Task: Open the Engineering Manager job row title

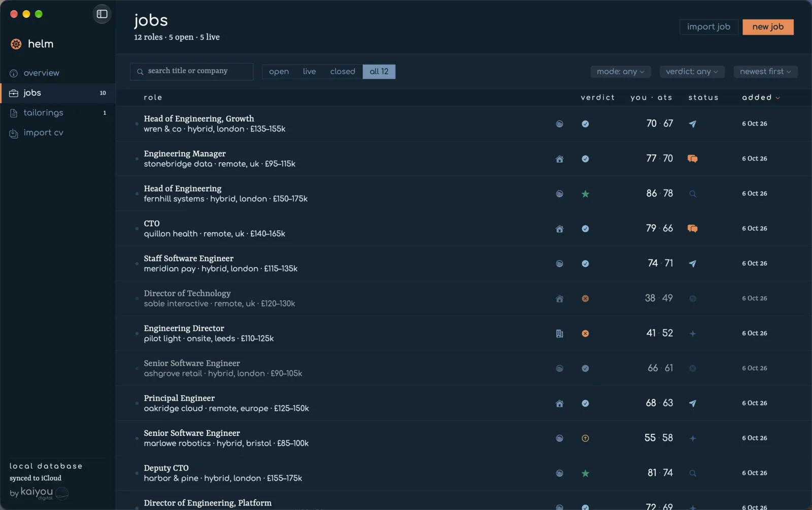Action: click(185, 154)
